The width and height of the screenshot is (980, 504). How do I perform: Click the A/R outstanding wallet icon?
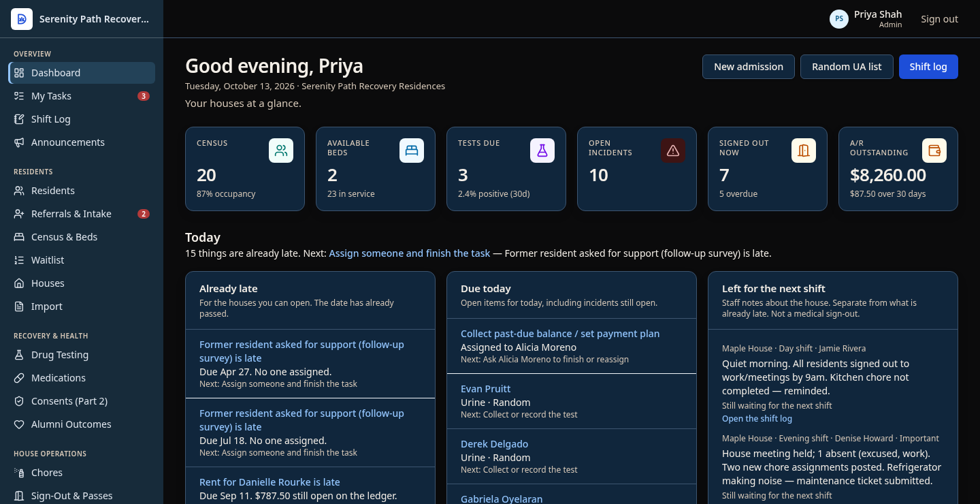pyautogui.click(x=934, y=151)
